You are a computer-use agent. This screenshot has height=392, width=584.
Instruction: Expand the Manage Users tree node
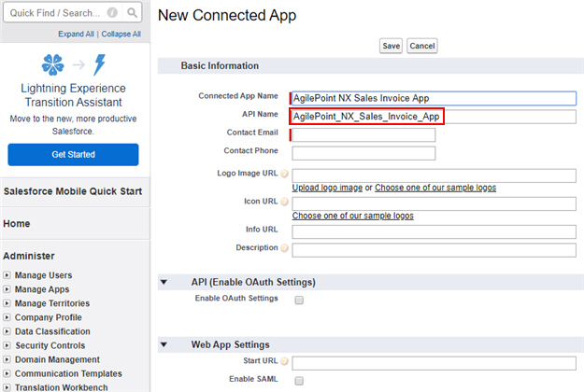click(7, 275)
